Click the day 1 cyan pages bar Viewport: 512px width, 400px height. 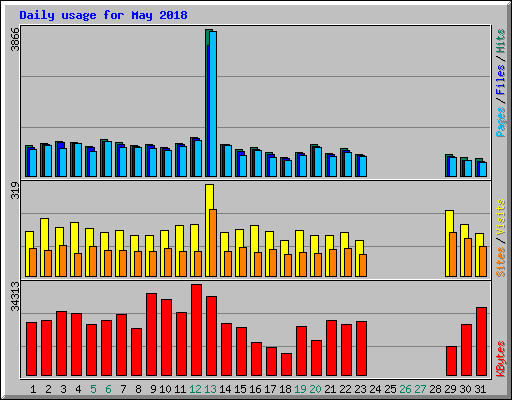click(33, 163)
